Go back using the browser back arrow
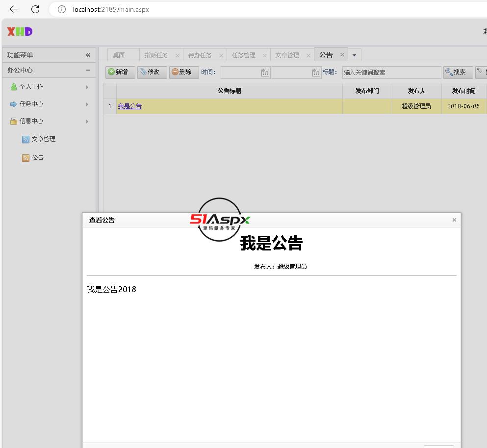Viewport: 487px width, 448px height. click(14, 9)
